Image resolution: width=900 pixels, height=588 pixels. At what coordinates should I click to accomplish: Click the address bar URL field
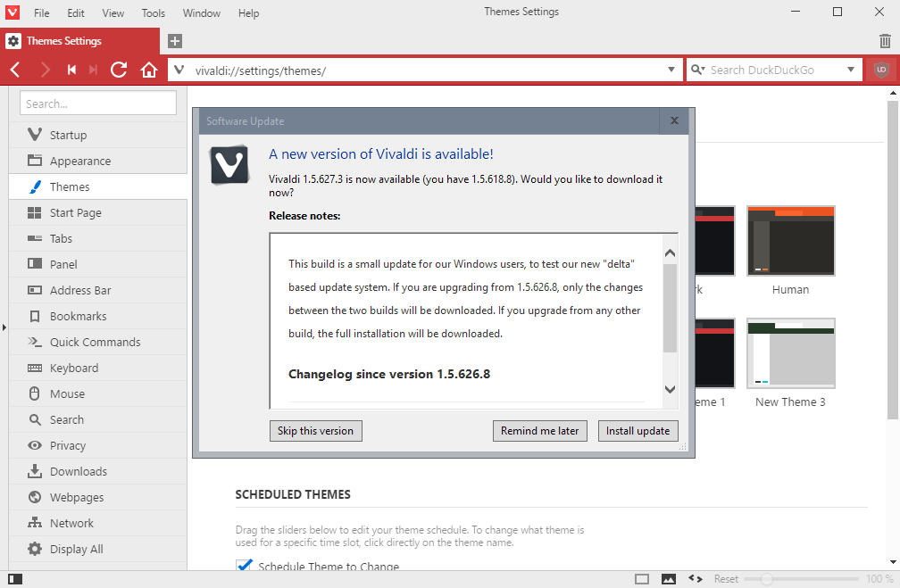(x=424, y=70)
